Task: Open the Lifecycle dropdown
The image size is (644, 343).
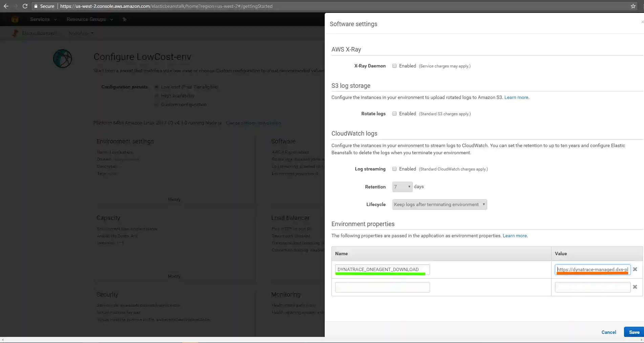Action: 439,205
